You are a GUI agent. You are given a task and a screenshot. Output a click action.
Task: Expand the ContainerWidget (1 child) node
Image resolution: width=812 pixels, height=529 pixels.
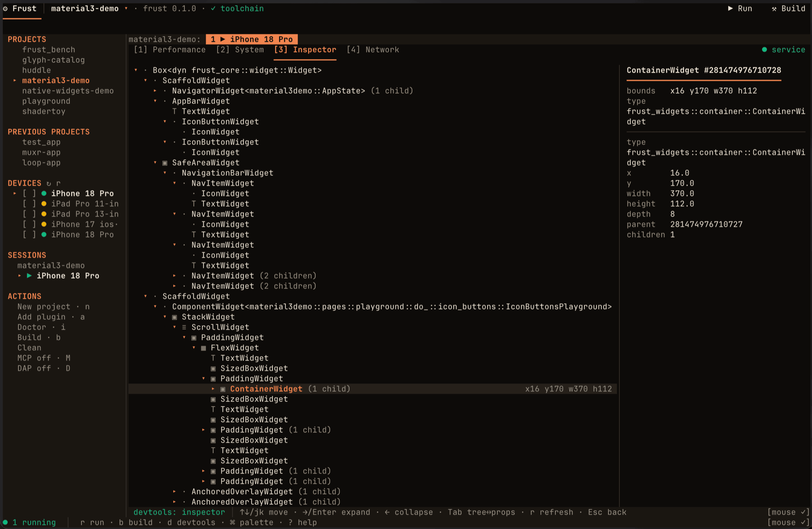coord(213,389)
